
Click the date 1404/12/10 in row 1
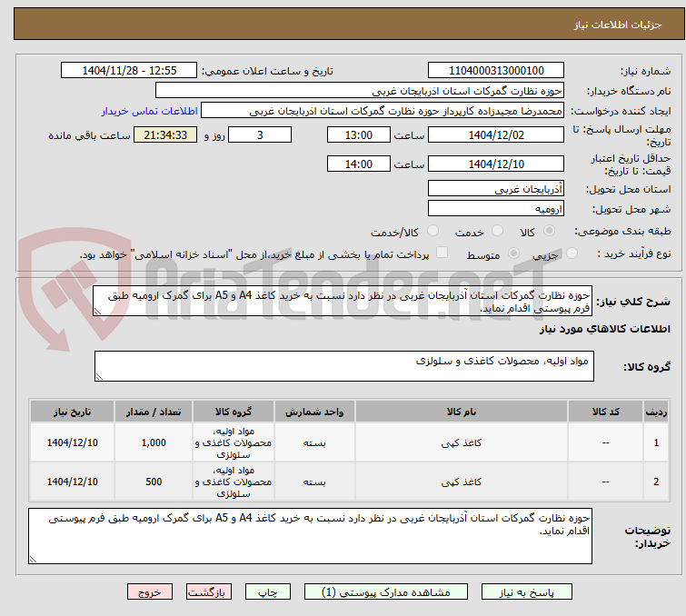[72, 442]
